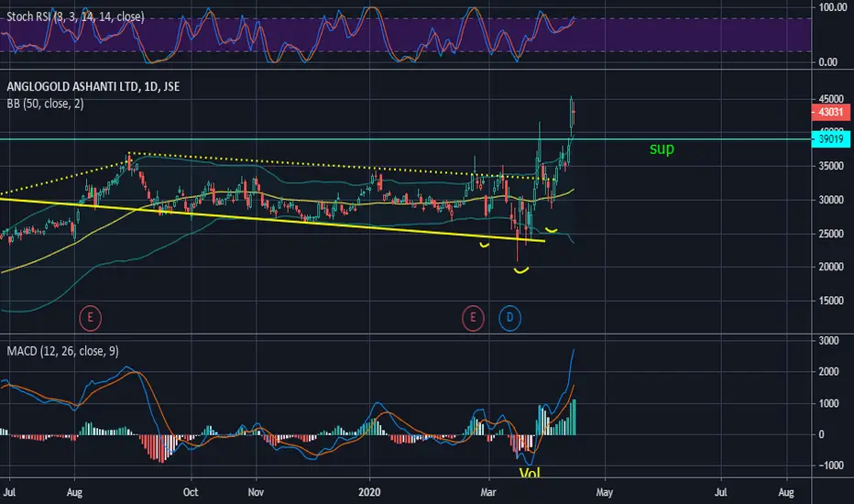Image resolution: width=854 pixels, height=504 pixels.
Task: Click the May label on time axis
Action: point(605,492)
